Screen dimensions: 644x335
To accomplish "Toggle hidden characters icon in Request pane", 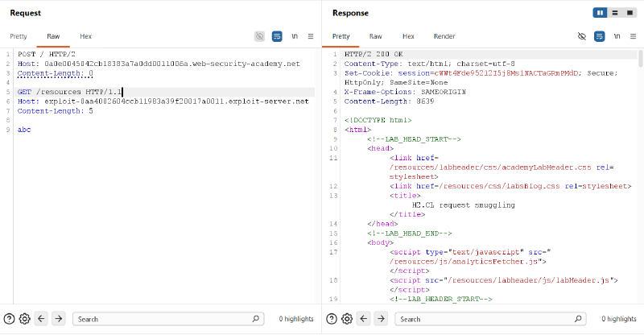I will pos(259,36).
